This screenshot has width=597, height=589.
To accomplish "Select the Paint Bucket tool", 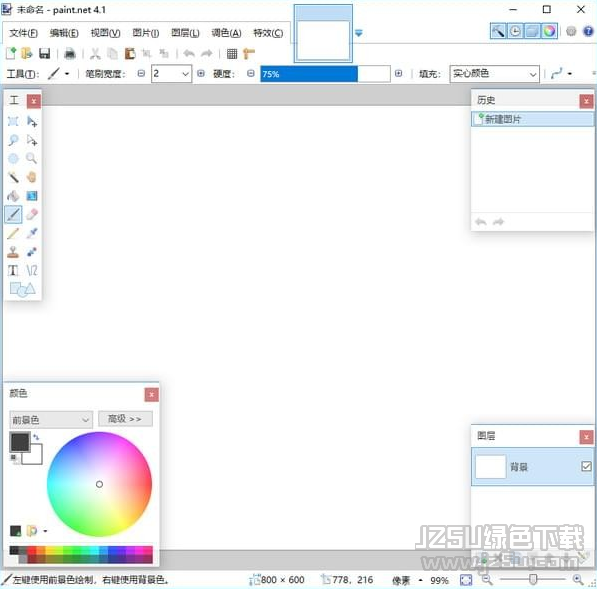I will click(x=13, y=196).
